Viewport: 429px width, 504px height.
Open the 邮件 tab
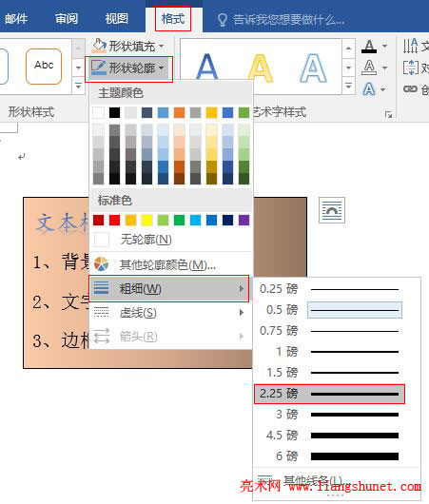pos(16,19)
